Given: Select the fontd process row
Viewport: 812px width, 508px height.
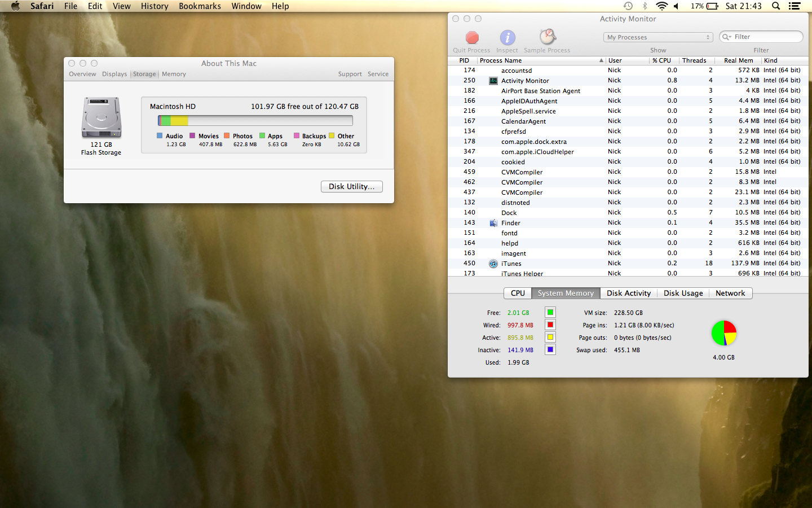Looking at the screenshot, I should tap(628, 233).
